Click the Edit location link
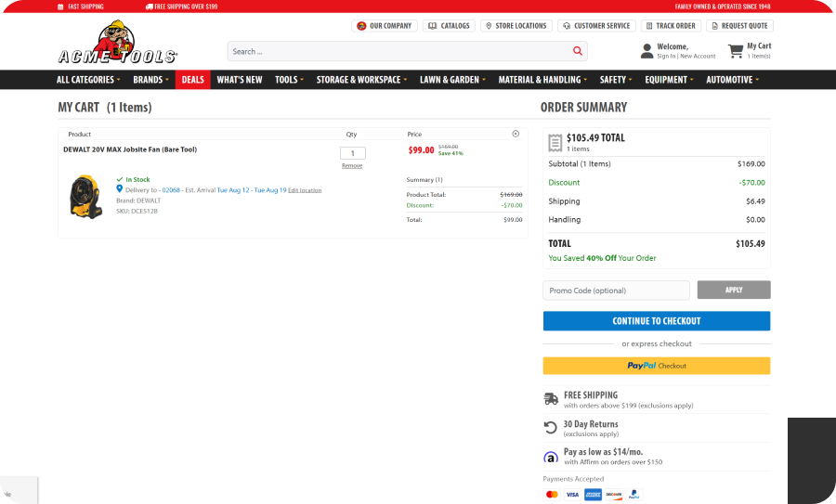 point(305,190)
